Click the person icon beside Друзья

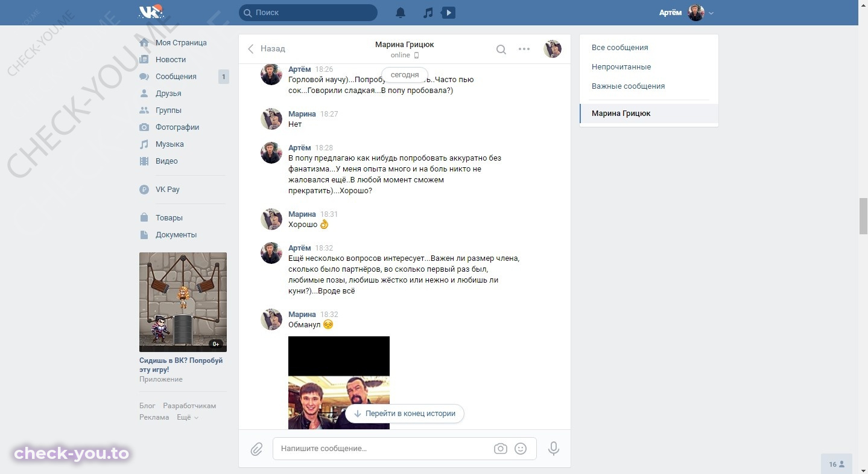pos(144,94)
